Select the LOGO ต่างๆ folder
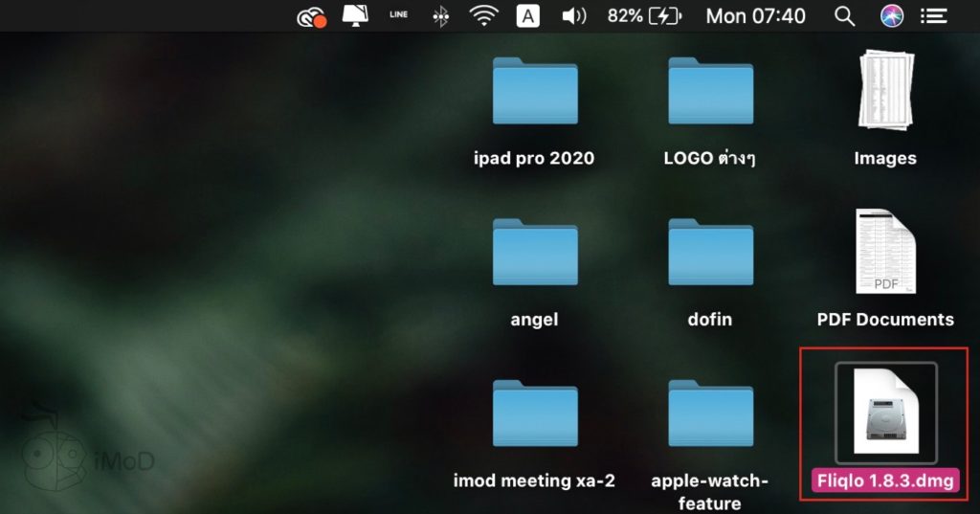Viewport: 980px width, 514px height. (710, 94)
